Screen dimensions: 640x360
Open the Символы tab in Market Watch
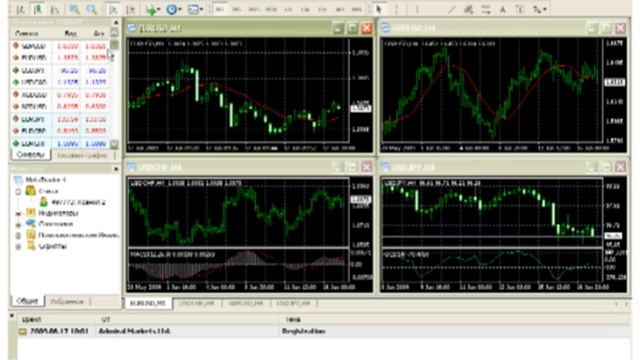pyautogui.click(x=31, y=155)
